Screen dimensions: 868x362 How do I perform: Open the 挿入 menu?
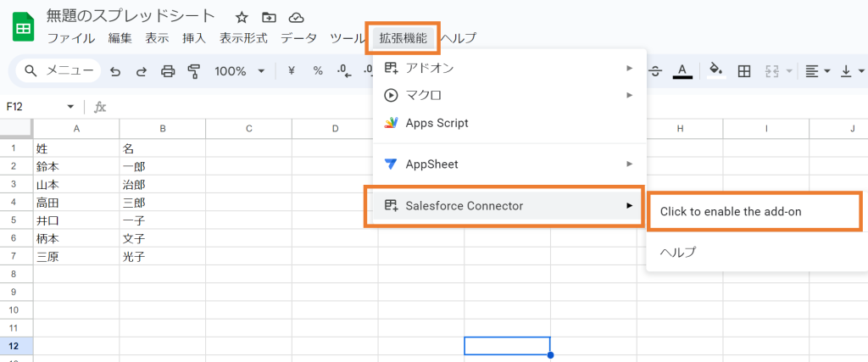pyautogui.click(x=194, y=38)
